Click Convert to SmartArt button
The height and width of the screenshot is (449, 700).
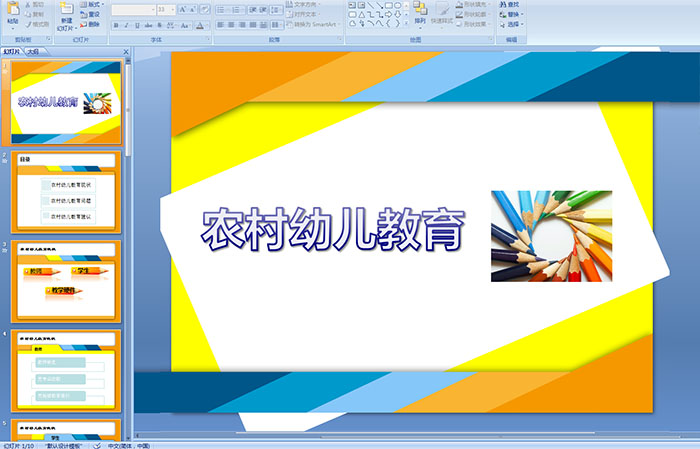tap(313, 24)
